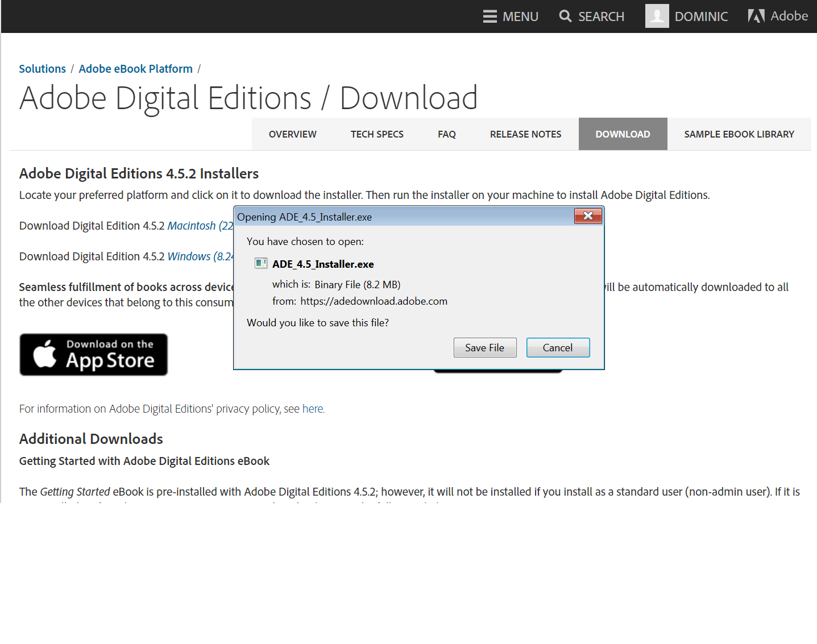Click the ADE_4.5_Installer.exe file icon
This screenshot has width=817, height=644.
(x=260, y=263)
